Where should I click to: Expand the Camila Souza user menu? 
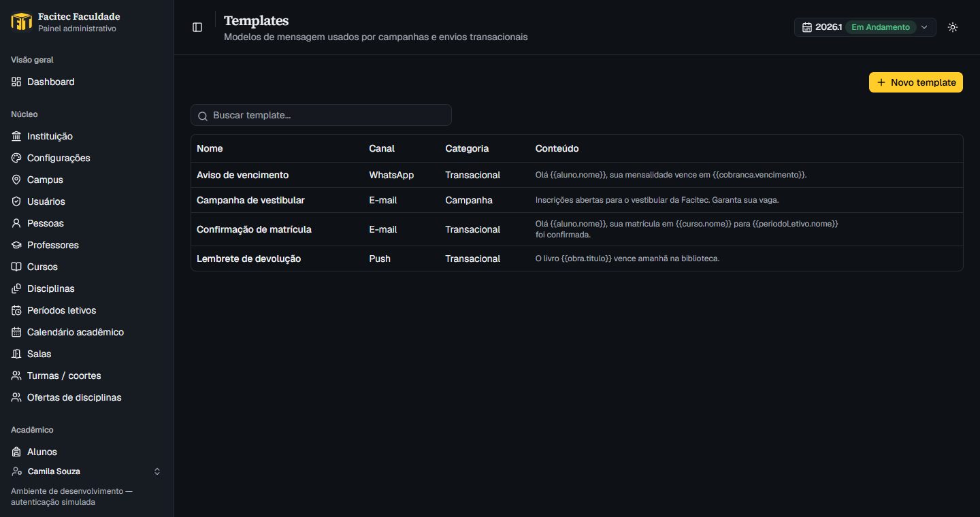coord(86,471)
